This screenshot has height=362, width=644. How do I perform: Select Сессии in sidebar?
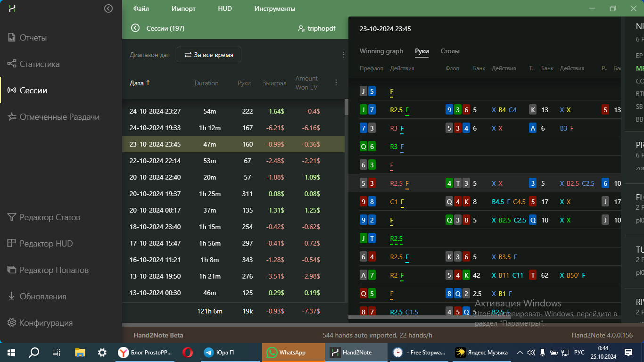(x=33, y=90)
